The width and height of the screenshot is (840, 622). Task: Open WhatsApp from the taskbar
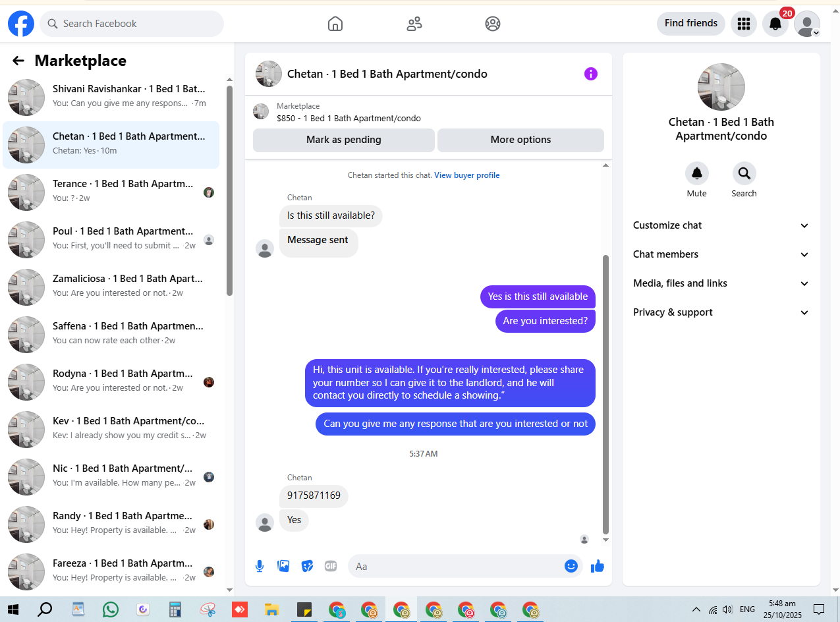click(x=111, y=609)
